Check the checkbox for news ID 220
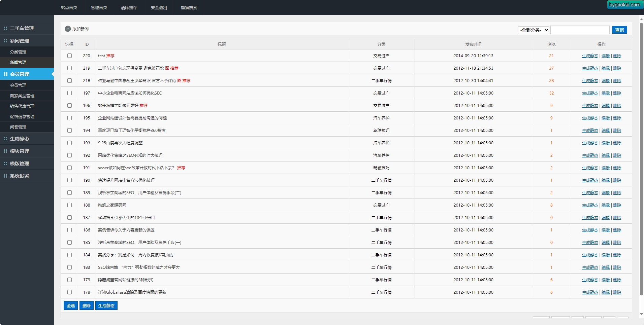 69,56
